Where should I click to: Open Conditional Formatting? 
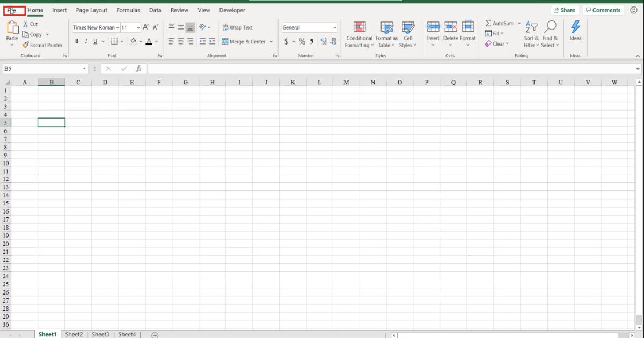[x=358, y=34]
